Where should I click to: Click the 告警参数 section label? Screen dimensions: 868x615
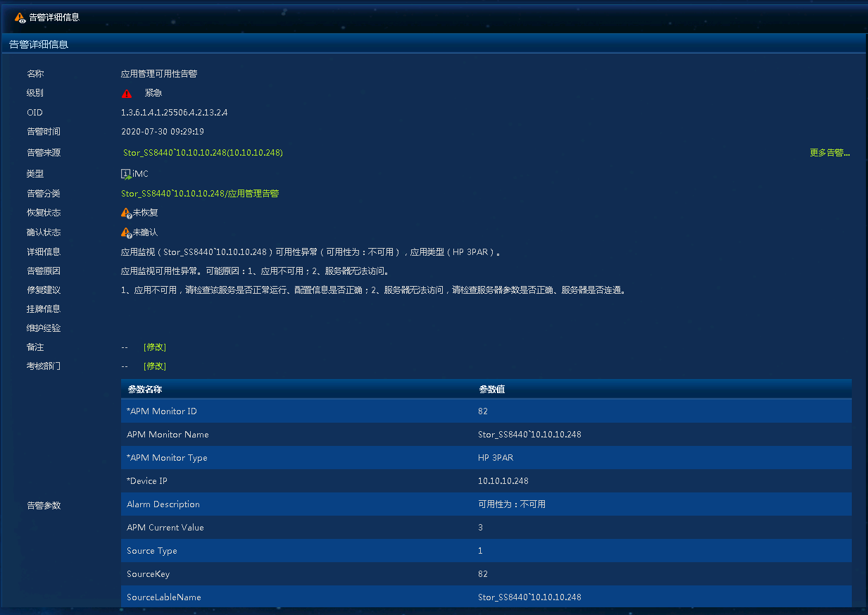(x=44, y=506)
